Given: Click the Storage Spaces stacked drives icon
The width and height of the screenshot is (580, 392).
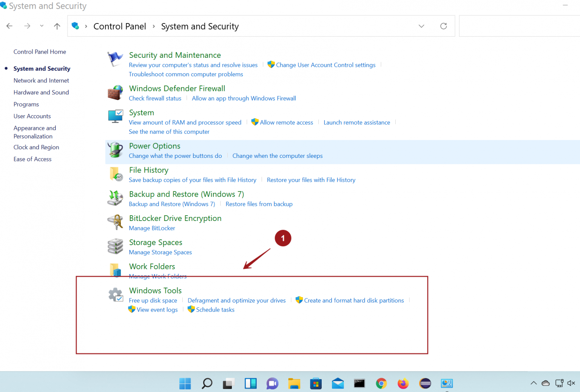Looking at the screenshot, I should coord(115,246).
